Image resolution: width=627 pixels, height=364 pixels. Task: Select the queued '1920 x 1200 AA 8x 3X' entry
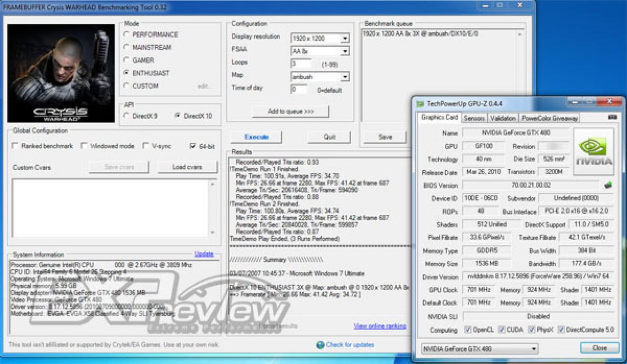420,34
